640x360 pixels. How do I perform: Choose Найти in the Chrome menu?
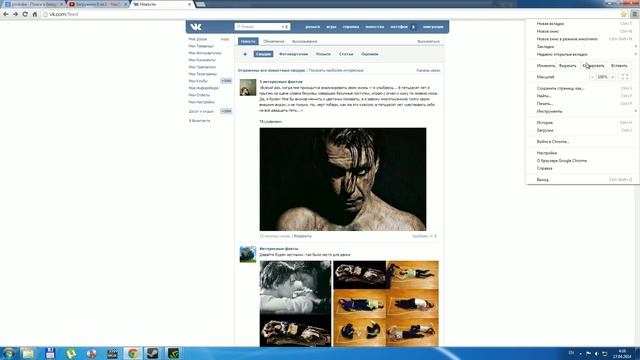582,96
